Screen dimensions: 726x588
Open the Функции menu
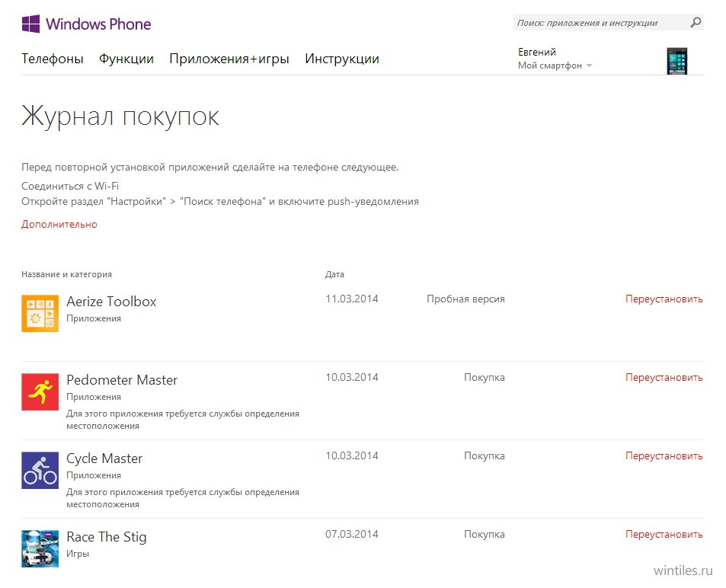tap(126, 59)
